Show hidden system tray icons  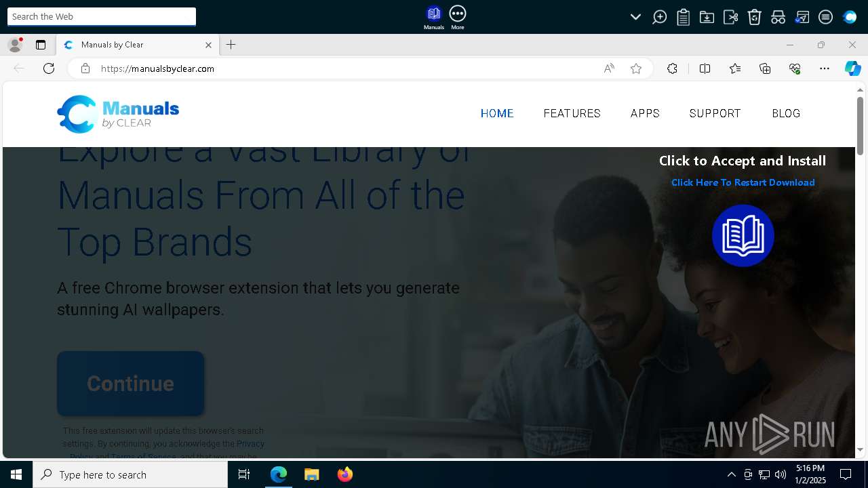coord(731,474)
